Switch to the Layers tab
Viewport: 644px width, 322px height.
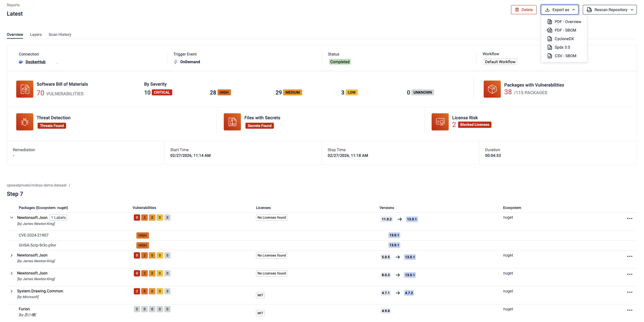point(36,34)
